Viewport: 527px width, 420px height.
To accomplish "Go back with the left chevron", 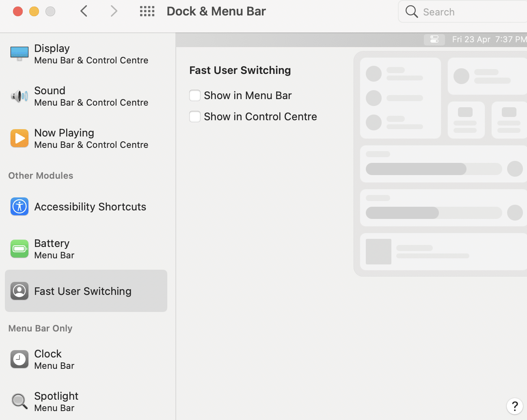I will click(84, 11).
